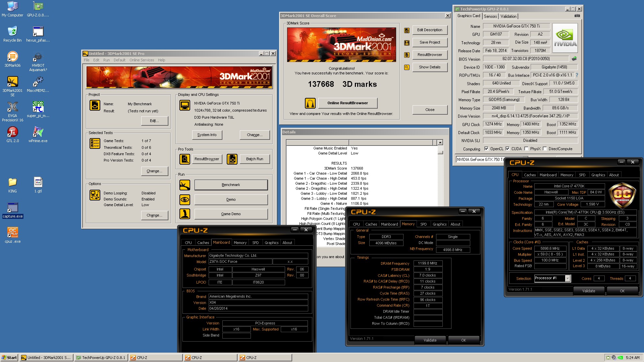Open the Windows Start button
This screenshot has width=644, height=362.
[x=10, y=358]
